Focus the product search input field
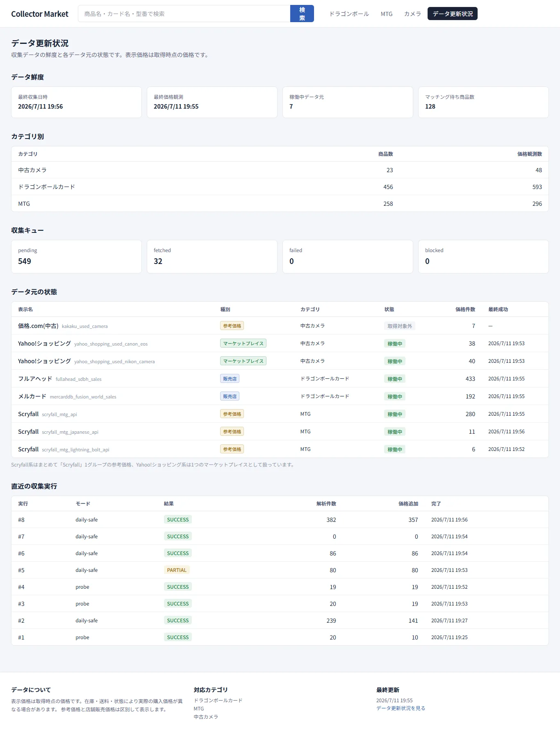Image resolution: width=560 pixels, height=733 pixels. pos(184,14)
